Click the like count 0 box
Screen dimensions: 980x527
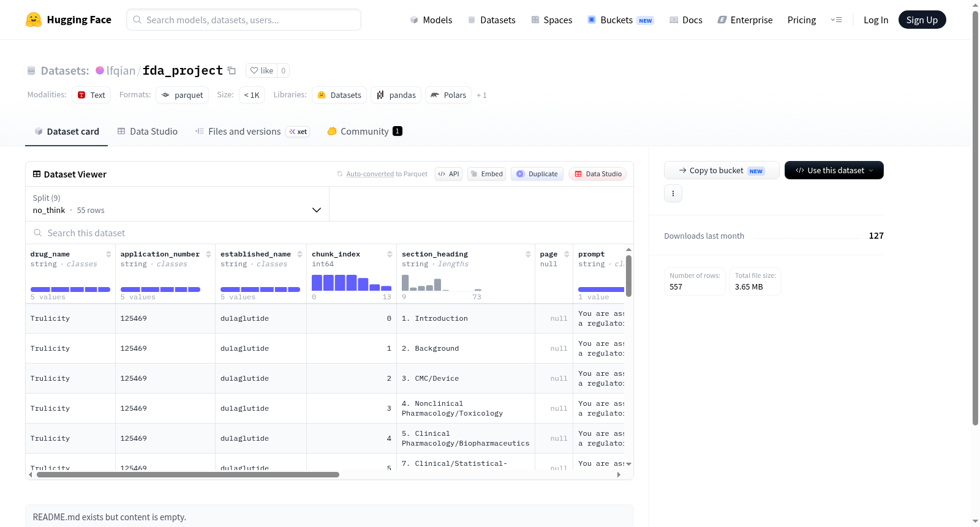pyautogui.click(x=283, y=70)
